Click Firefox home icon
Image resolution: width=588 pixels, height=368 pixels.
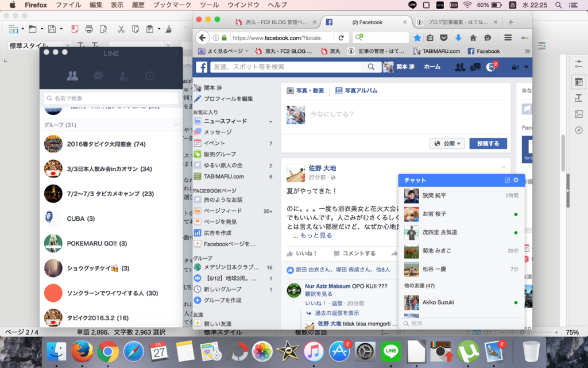473,37
